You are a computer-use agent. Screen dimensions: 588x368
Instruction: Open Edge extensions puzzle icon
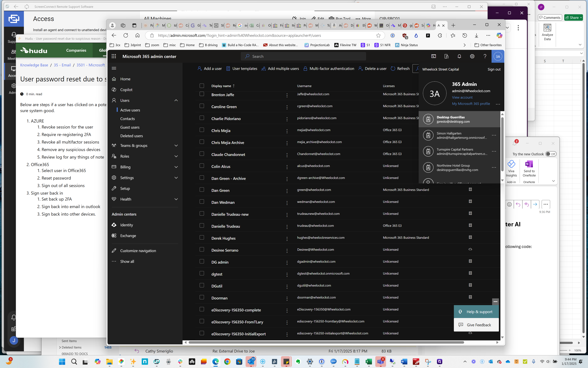tap(440, 36)
